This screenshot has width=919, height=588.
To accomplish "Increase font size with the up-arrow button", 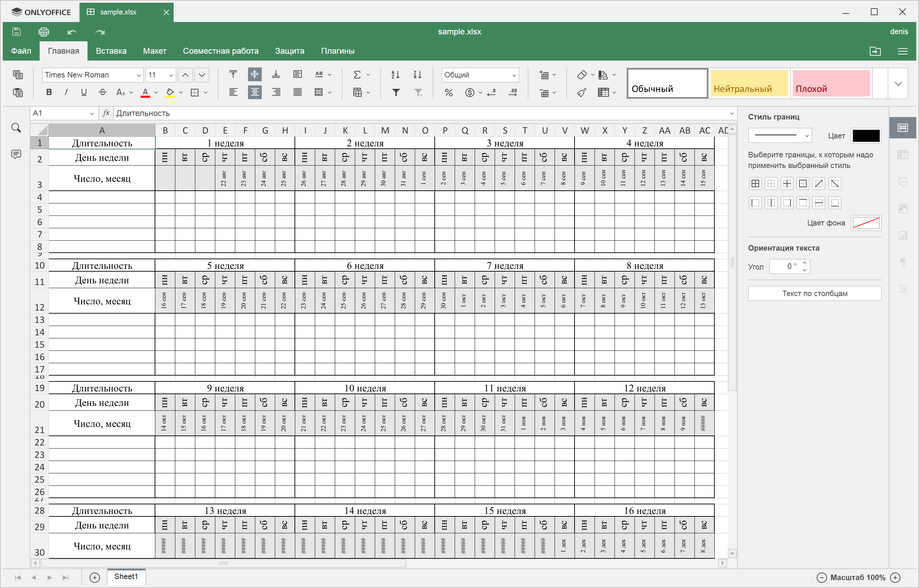I will (185, 75).
